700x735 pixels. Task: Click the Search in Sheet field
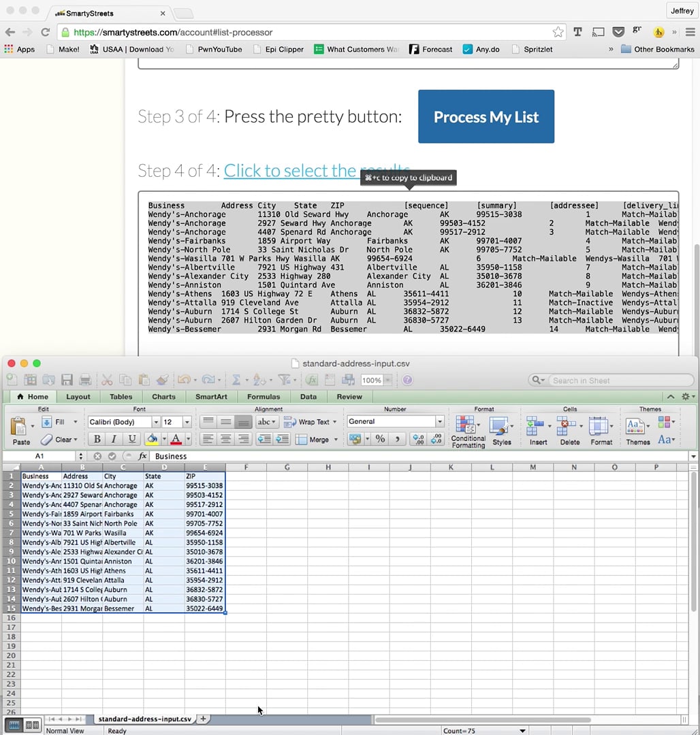[611, 380]
